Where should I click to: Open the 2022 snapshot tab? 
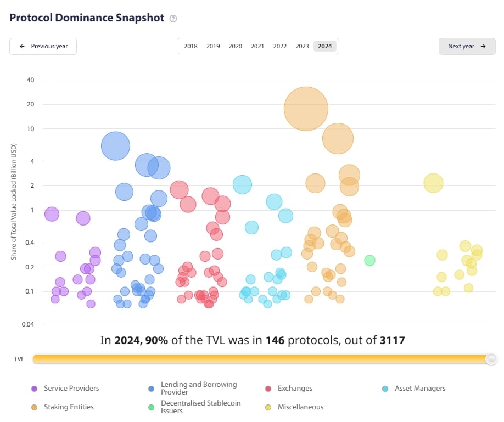(x=279, y=46)
